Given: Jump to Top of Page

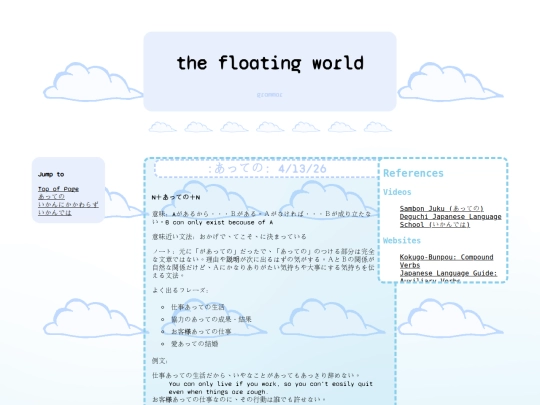Looking at the screenshot, I should [58, 189].
